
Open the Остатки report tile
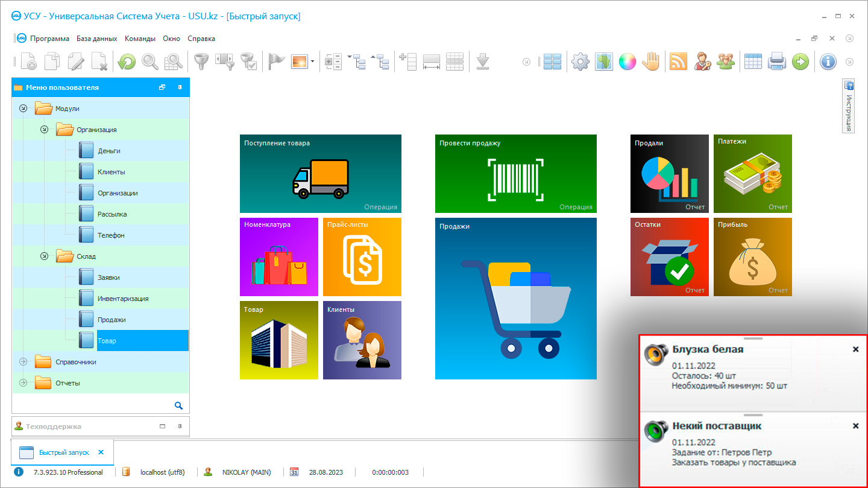670,257
